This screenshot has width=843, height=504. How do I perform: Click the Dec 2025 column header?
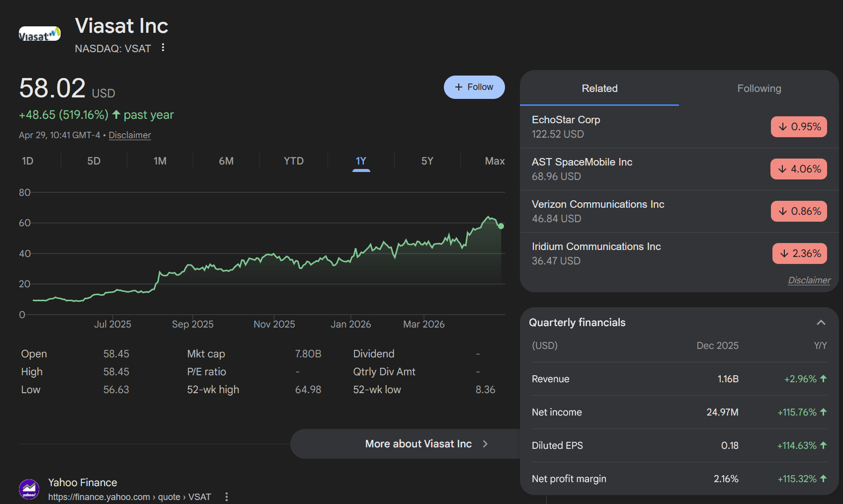(x=717, y=345)
